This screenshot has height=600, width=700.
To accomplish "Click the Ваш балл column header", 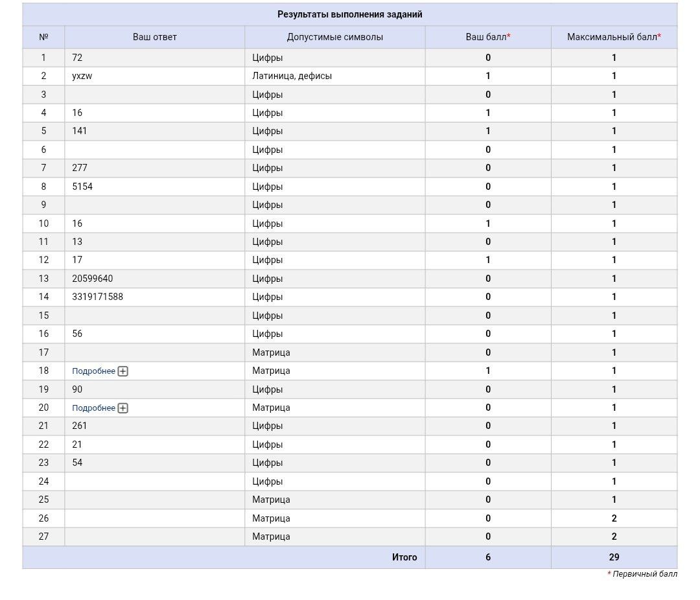I will [x=488, y=37].
